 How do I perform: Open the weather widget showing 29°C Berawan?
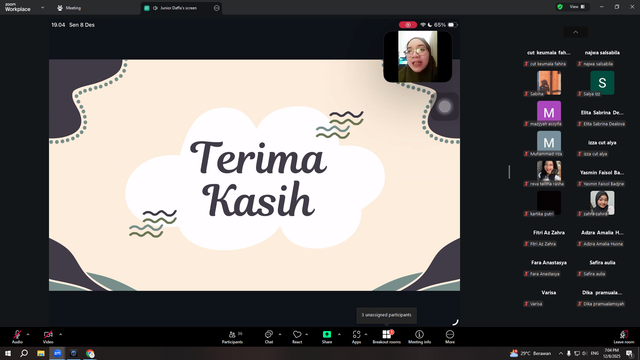tap(530, 353)
